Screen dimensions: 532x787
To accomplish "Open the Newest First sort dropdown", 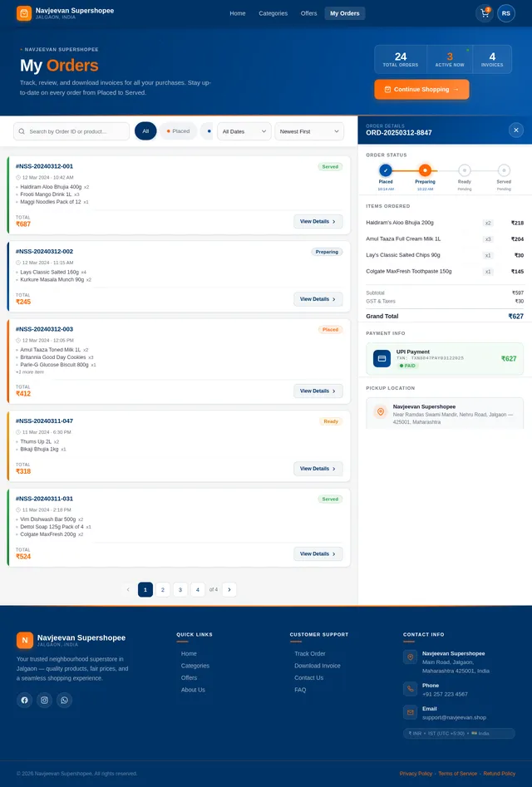I will pos(309,131).
